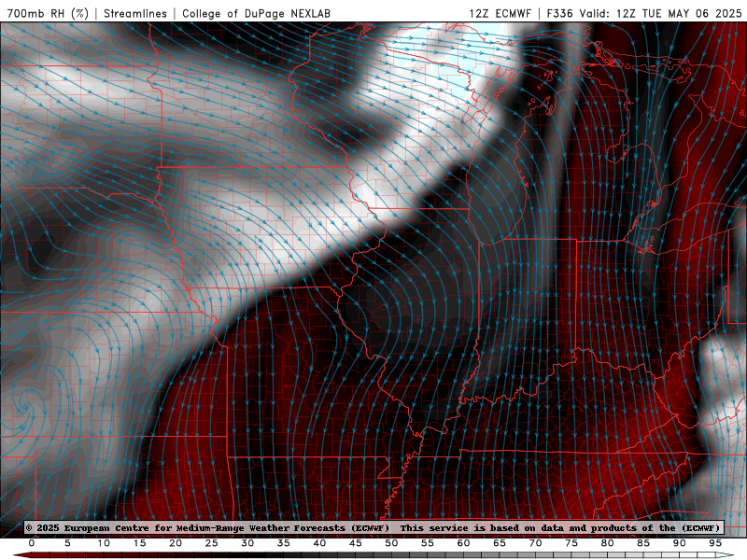Viewport: 747px width, 560px height.
Task: Click the "25" colorbar scale label
Action: (x=212, y=543)
